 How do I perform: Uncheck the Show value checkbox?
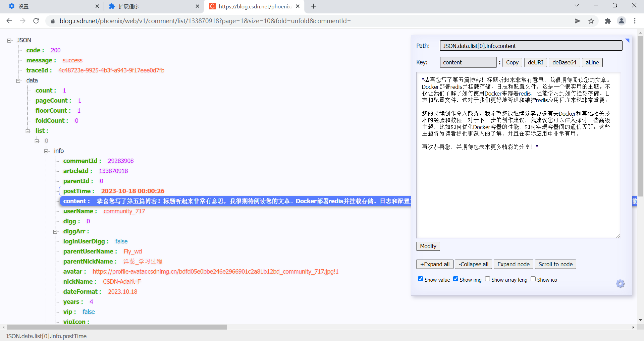pos(420,279)
